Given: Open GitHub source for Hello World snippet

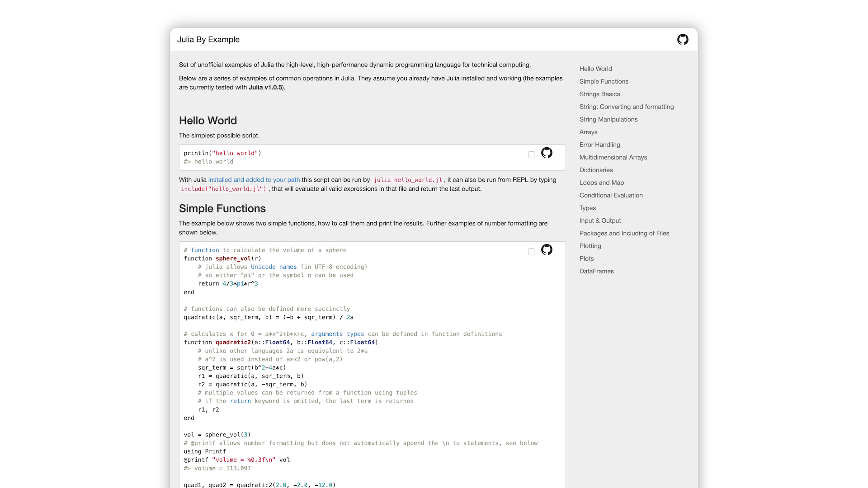Looking at the screenshot, I should coord(547,153).
